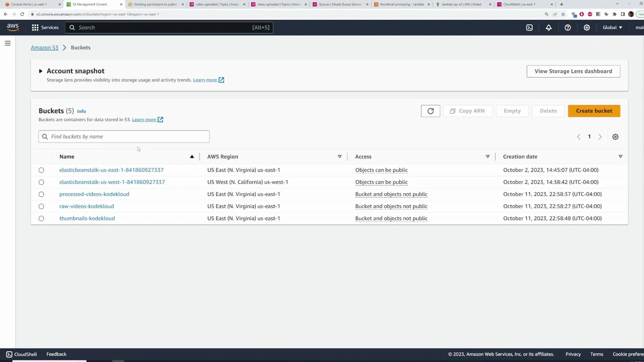Open the AWS notifications bell
Image resolution: width=644 pixels, height=362 pixels.
pyautogui.click(x=549, y=27)
